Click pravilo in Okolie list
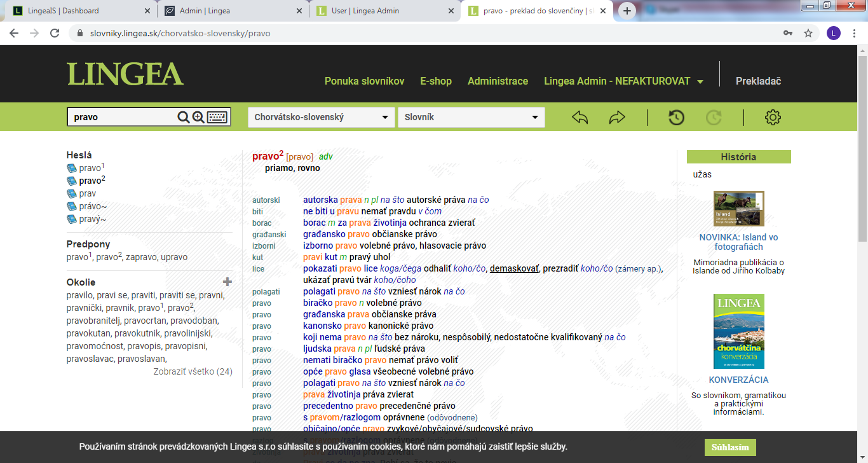Image resolution: width=868 pixels, height=463 pixels. 80,295
